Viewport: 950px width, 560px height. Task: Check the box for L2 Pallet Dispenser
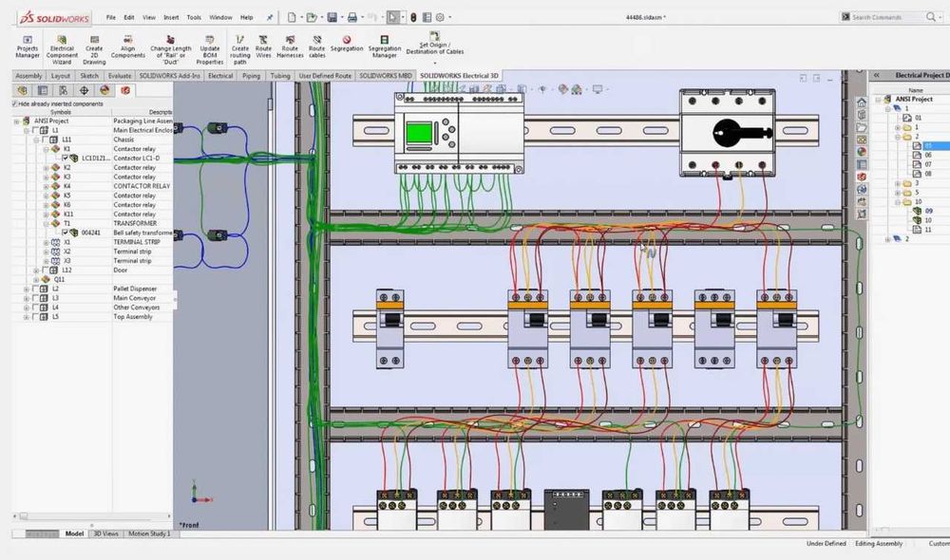tap(35, 289)
